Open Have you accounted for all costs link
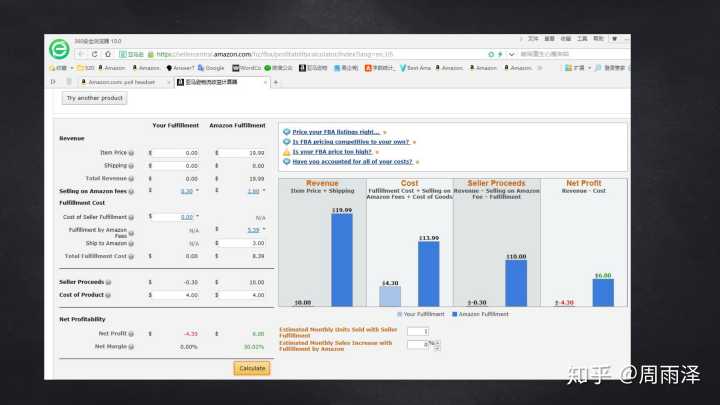720x405 pixels. (x=353, y=162)
